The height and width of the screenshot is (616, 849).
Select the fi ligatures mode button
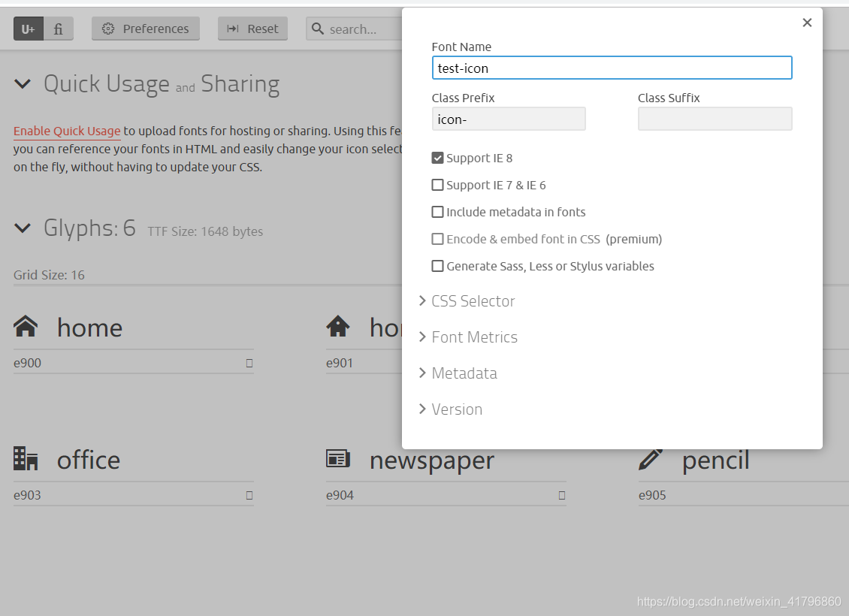[x=59, y=29]
